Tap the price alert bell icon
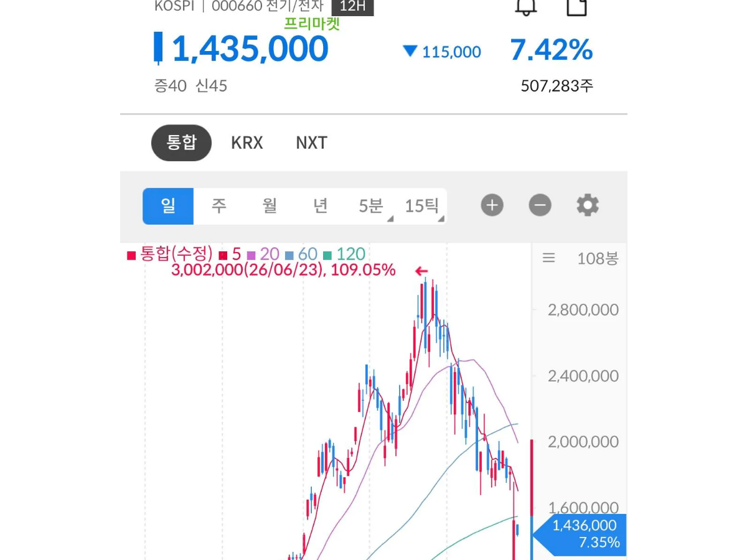The image size is (747, 560). pyautogui.click(x=525, y=6)
